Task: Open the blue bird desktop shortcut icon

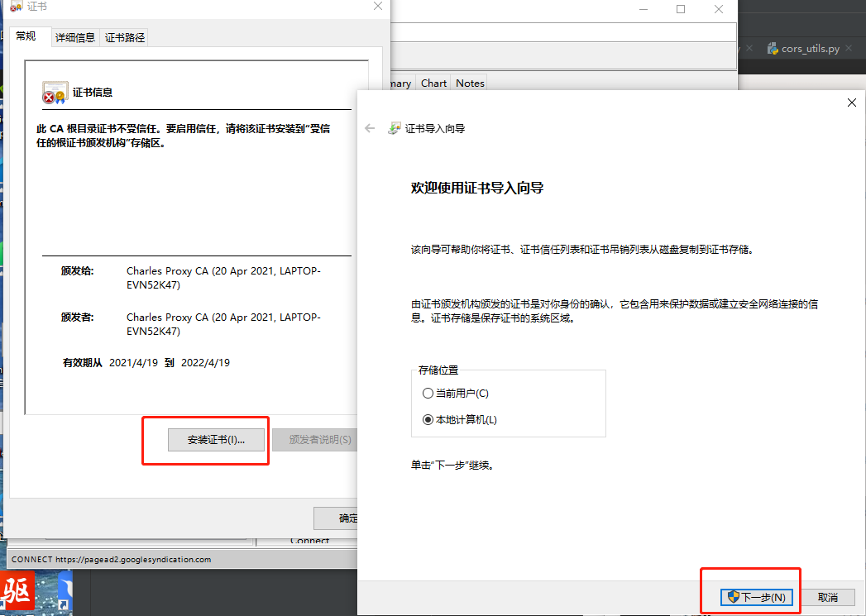Action: 65,592
